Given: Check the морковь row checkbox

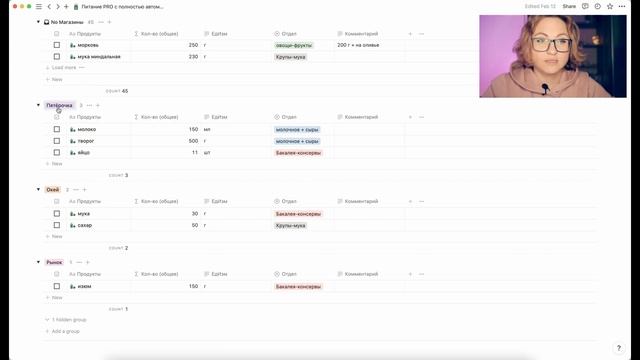Looking at the screenshot, I should [x=57, y=45].
